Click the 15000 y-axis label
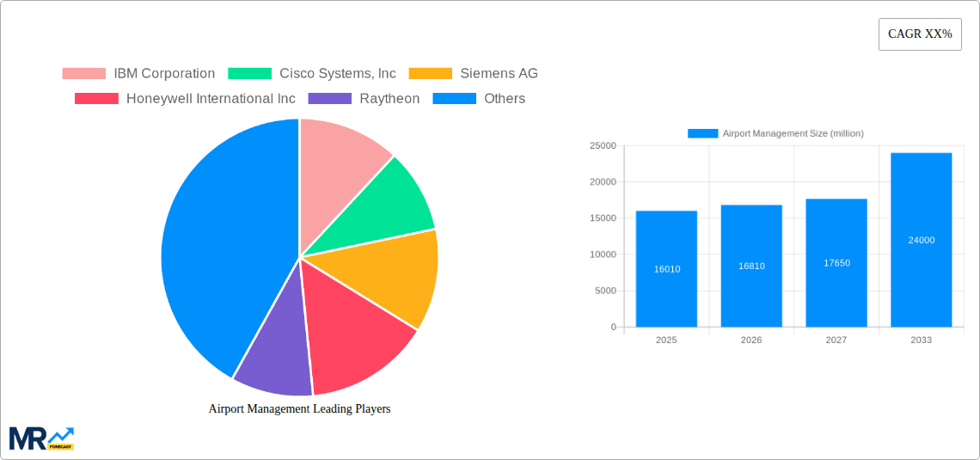This screenshot has height=460, width=980. click(x=603, y=218)
